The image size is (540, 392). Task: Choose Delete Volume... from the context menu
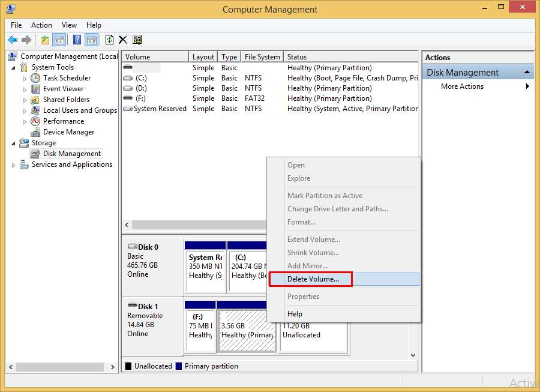344,279
